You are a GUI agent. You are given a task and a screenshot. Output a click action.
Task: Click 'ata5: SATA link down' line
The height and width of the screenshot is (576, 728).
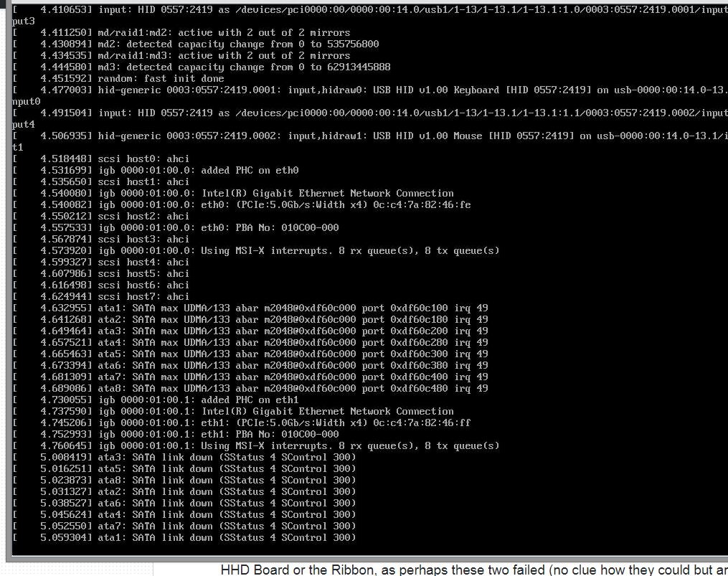[x=184, y=468]
